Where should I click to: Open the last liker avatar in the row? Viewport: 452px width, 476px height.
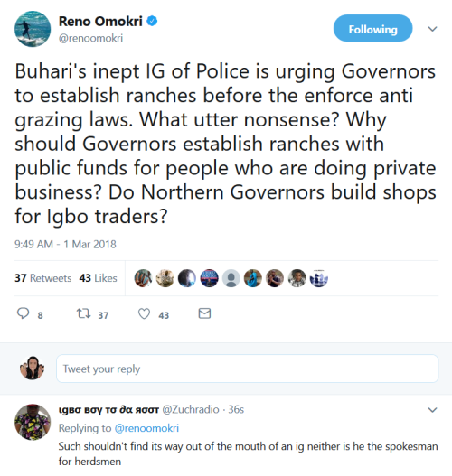point(318,278)
